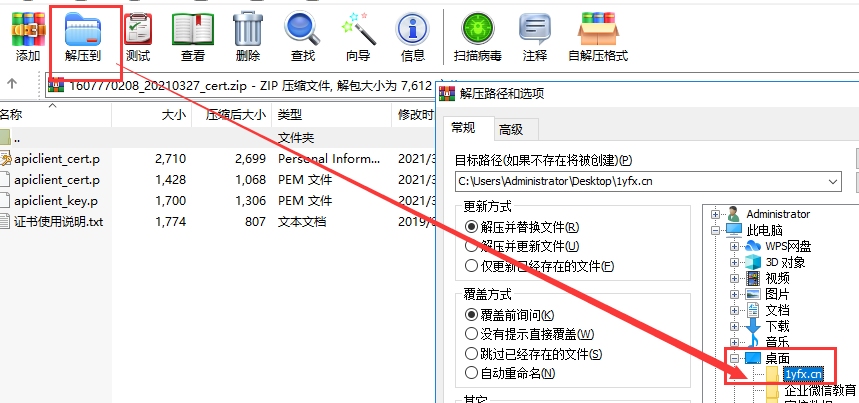Viewport: 859px width, 403px height.
Task: Select 企业微信教育 folder in tree
Action: 820,390
